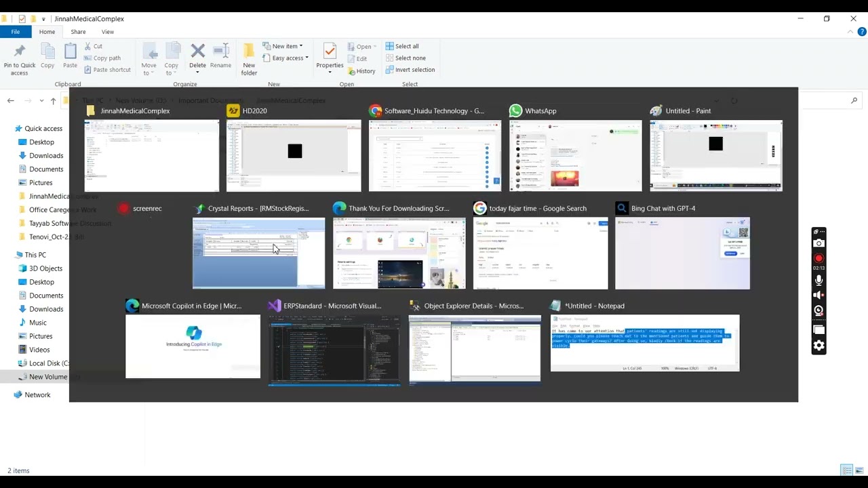Toggle the microphone in the recorder toolbar
868x488 pixels.
pos(819,280)
